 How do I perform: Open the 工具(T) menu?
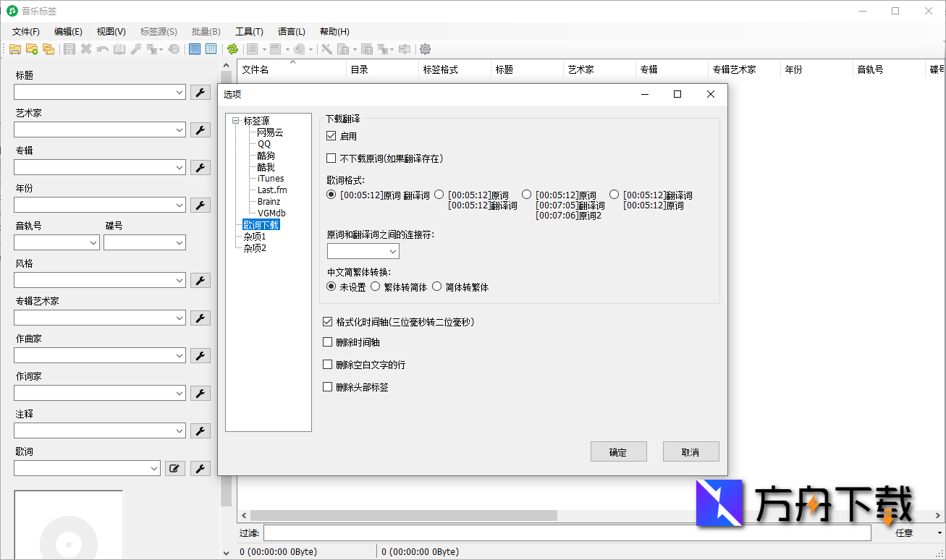[x=250, y=31]
